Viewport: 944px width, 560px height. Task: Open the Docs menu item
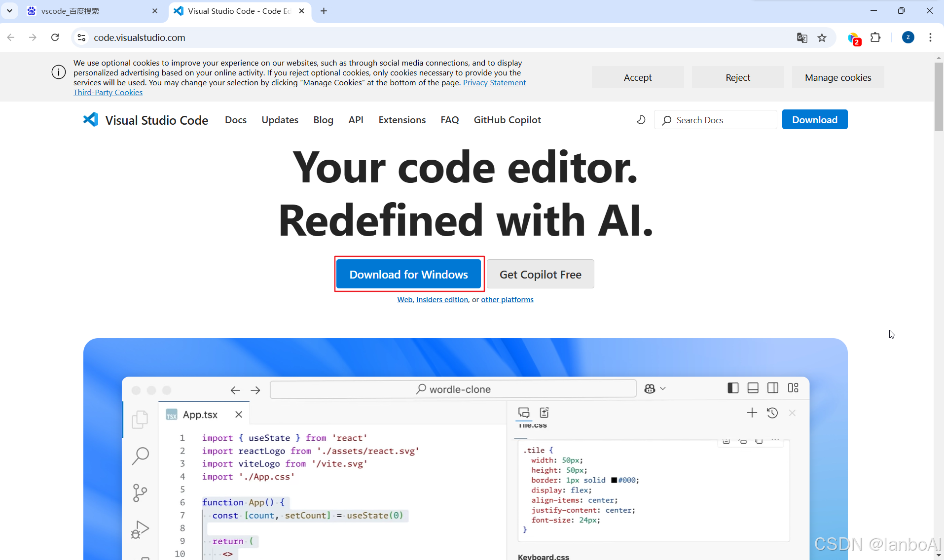pyautogui.click(x=236, y=120)
